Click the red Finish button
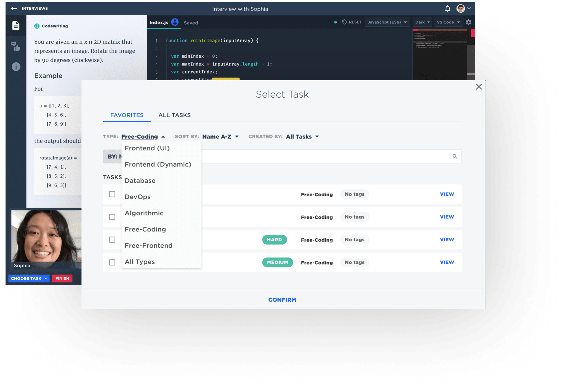Image resolution: width=567 pixels, height=392 pixels. click(x=62, y=278)
